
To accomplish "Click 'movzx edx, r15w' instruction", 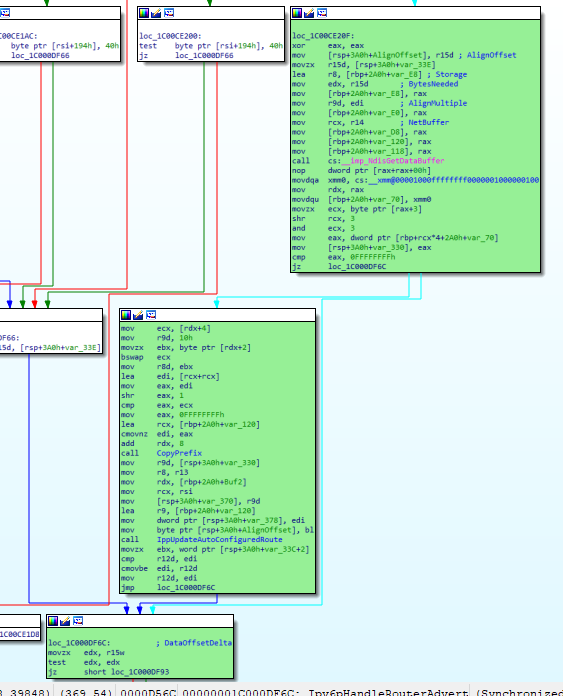I will click(x=86, y=653).
